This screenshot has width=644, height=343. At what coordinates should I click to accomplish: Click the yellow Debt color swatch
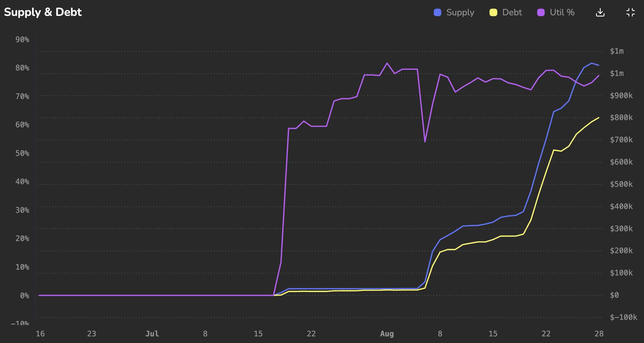pyautogui.click(x=493, y=12)
